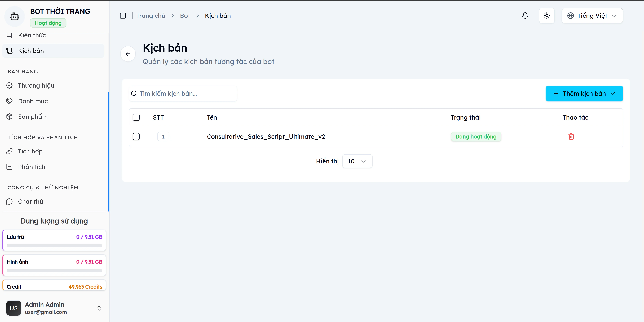Open the Kiến thức sidebar section
644x322 pixels.
[32, 35]
